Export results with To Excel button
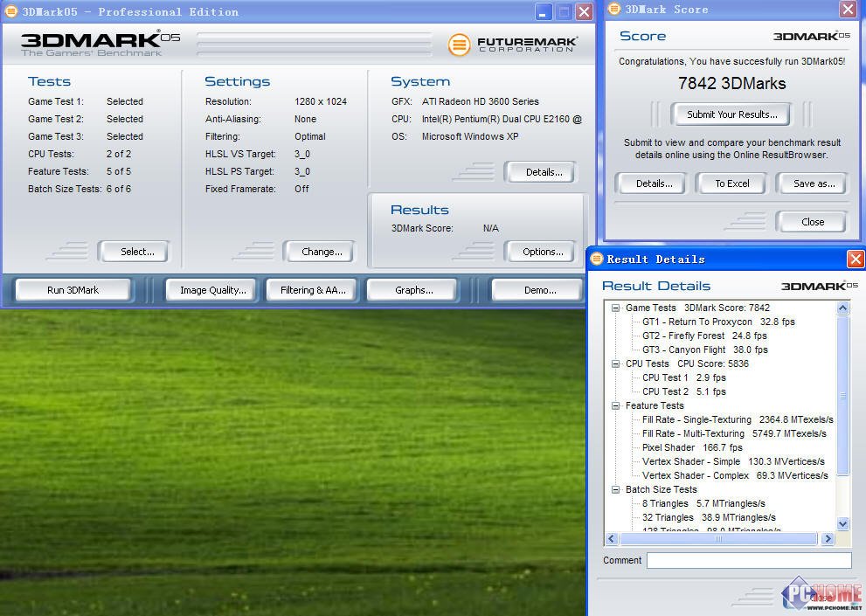This screenshot has width=866, height=616. tap(731, 183)
